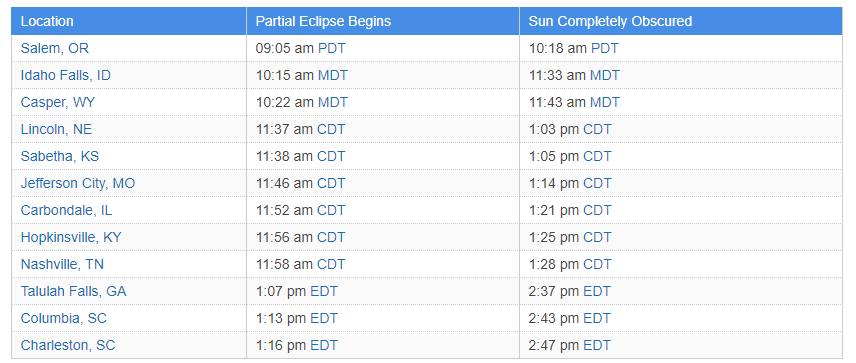Click the Location column header
856x363 pixels.
47,21
